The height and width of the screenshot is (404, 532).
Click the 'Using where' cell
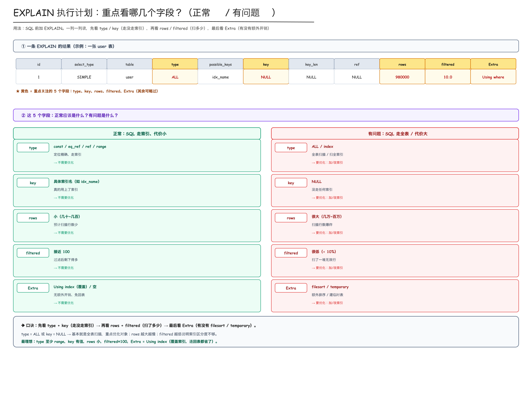tap(493, 77)
